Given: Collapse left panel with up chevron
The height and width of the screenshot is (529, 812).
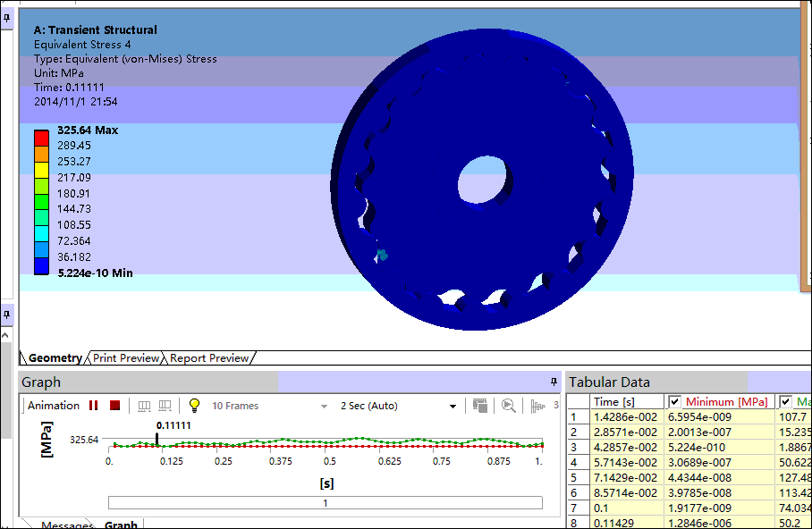Looking at the screenshot, I should click(x=5, y=335).
